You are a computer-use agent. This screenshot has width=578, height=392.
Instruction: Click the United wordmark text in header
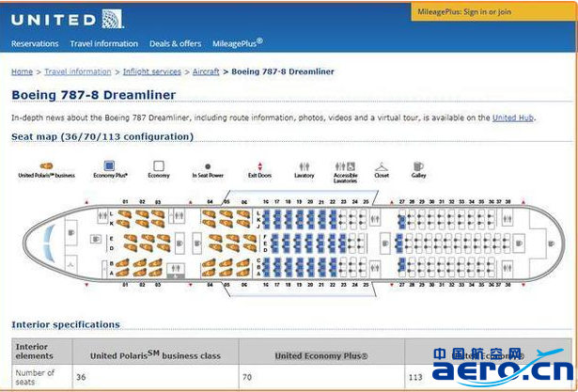pos(54,20)
